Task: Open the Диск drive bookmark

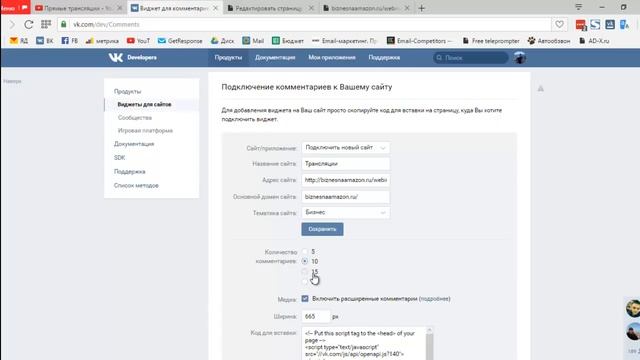Action: pyautogui.click(x=222, y=41)
